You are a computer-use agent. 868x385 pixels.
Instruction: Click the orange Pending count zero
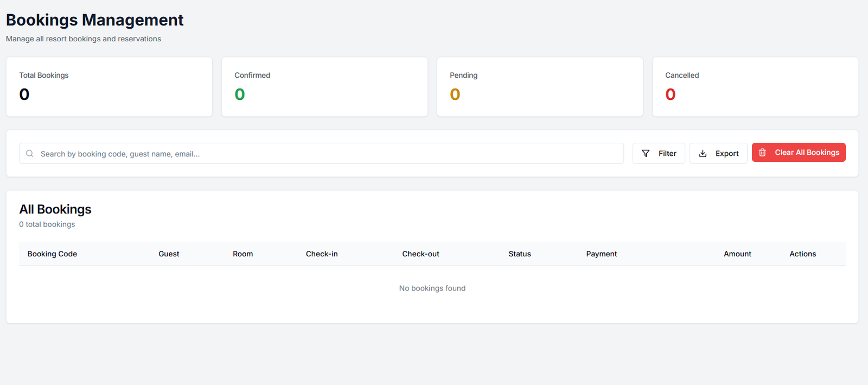click(455, 94)
